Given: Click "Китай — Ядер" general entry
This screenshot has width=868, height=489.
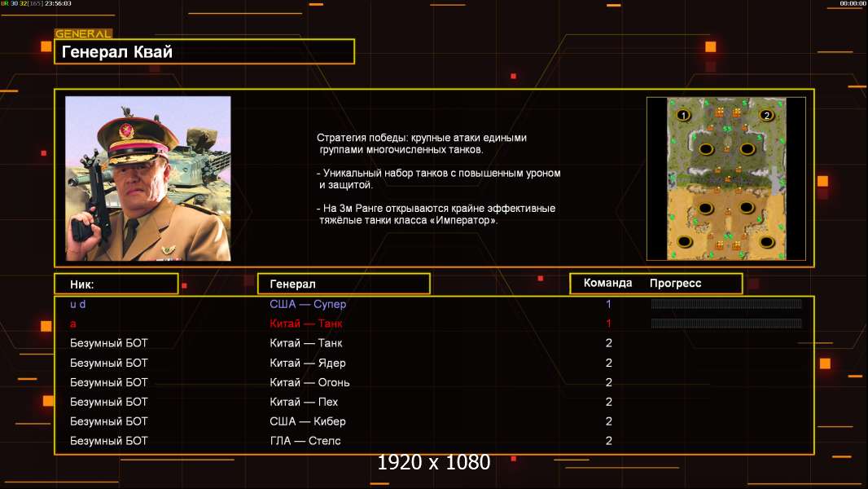Looking at the screenshot, I should click(x=308, y=363).
